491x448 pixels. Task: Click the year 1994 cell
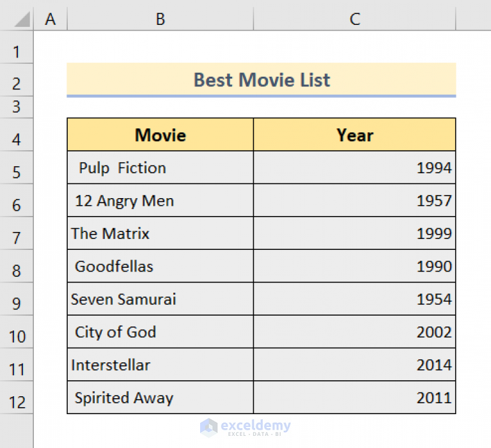point(354,167)
